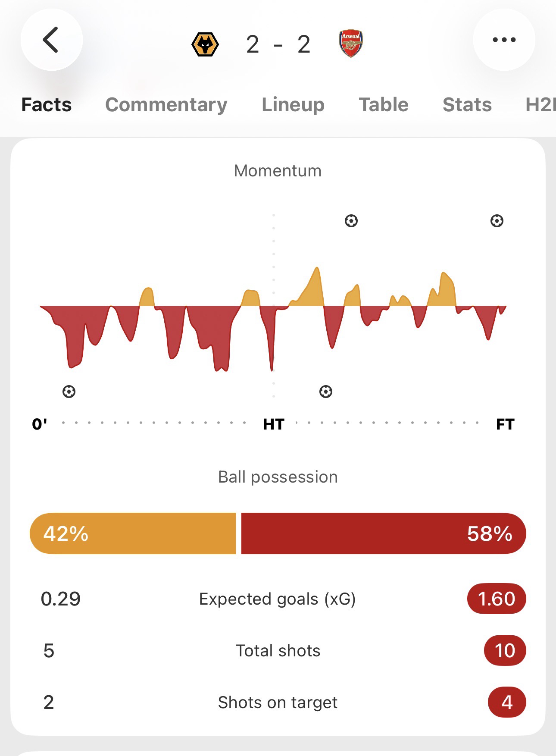Tap the goal ball just after HT below chart
Viewport: 556px width, 756px height.
coord(326,392)
